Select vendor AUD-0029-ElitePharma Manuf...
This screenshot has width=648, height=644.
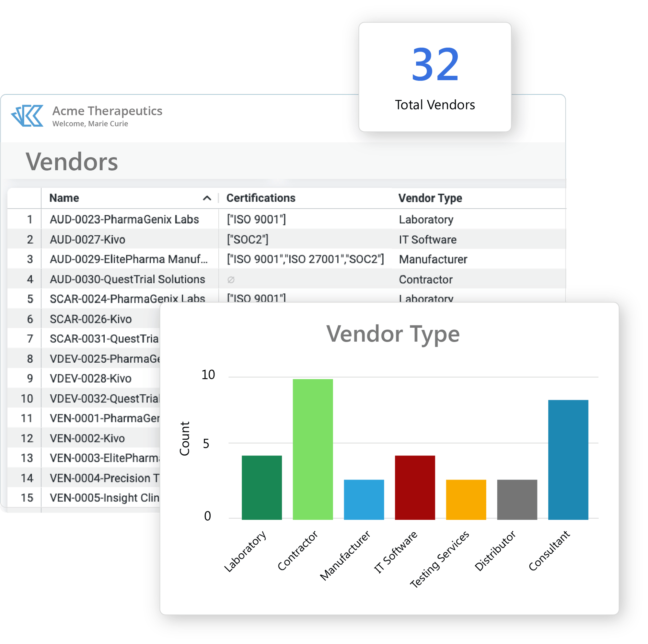pyautogui.click(x=129, y=259)
